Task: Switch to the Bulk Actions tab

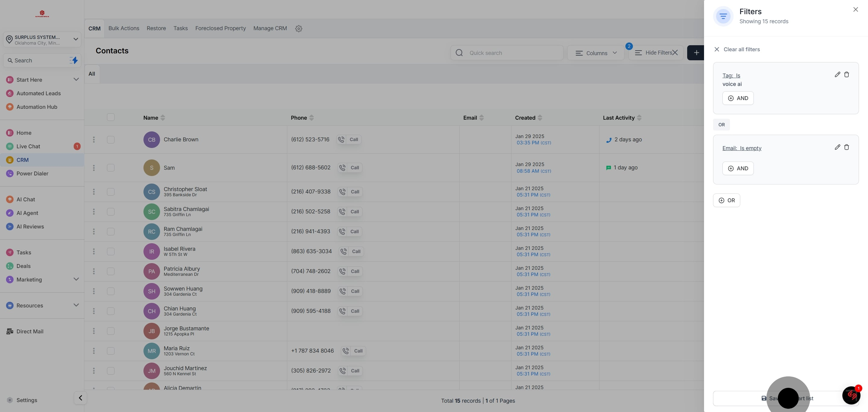Action: pyautogui.click(x=124, y=28)
